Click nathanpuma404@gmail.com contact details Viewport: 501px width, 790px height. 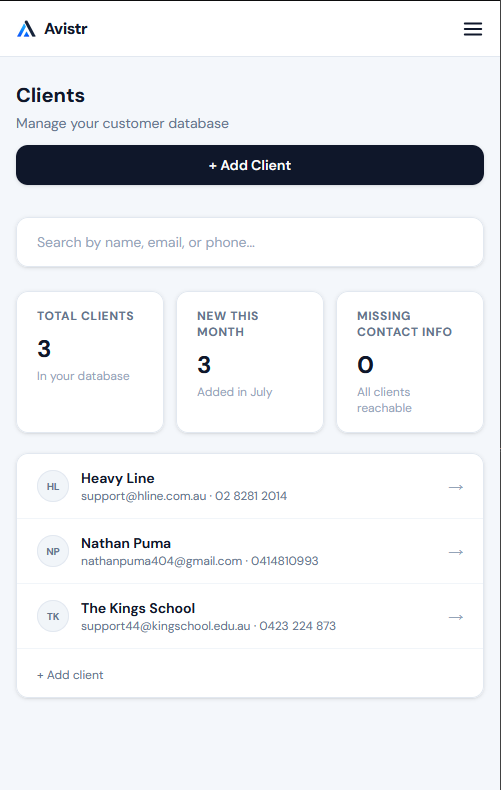click(x=200, y=561)
